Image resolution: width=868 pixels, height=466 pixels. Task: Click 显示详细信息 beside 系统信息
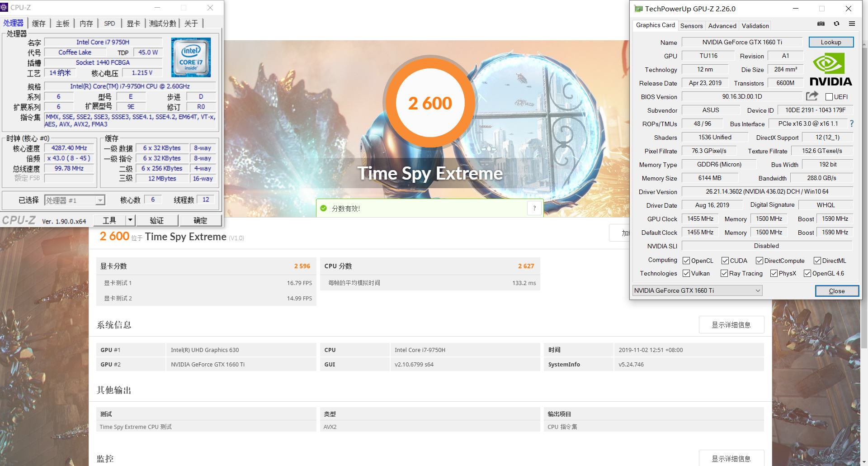[731, 325]
